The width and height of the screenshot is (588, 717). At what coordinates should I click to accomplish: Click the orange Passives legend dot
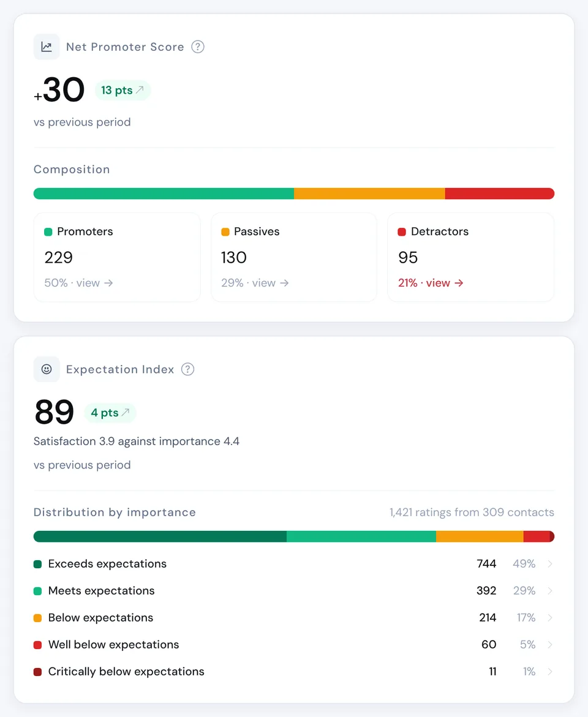[225, 232]
